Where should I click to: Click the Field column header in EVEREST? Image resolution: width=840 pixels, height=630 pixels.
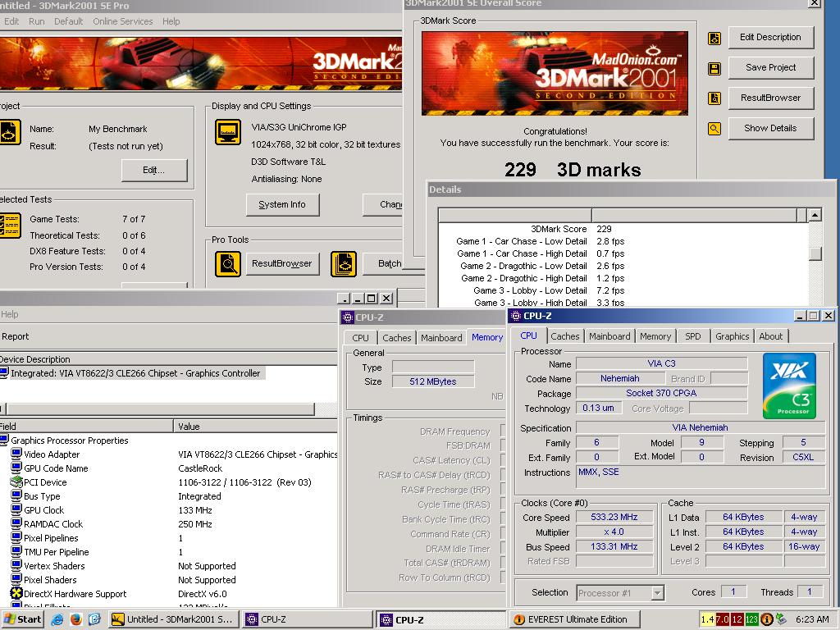point(85,427)
